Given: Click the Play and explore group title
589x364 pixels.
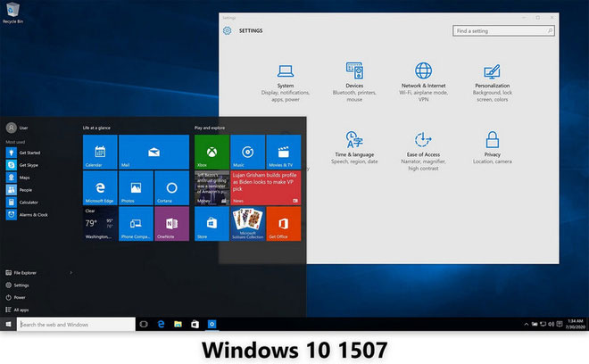Looking at the screenshot, I should click(210, 128).
